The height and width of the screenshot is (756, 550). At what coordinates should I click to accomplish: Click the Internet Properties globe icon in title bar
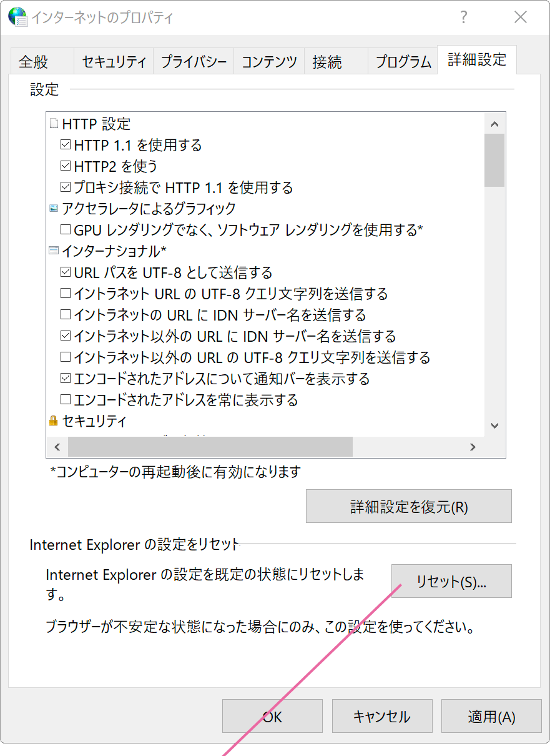[x=17, y=17]
